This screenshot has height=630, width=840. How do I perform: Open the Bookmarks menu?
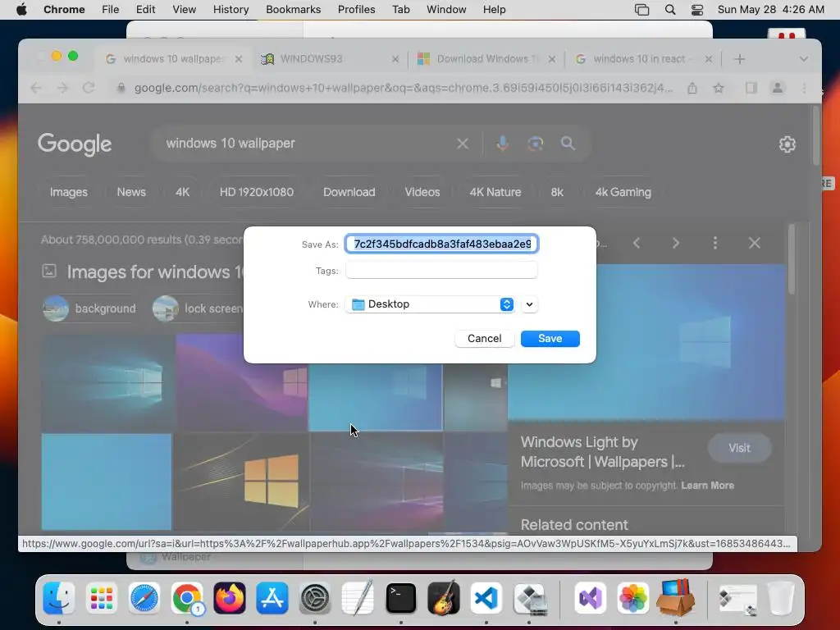tap(293, 10)
